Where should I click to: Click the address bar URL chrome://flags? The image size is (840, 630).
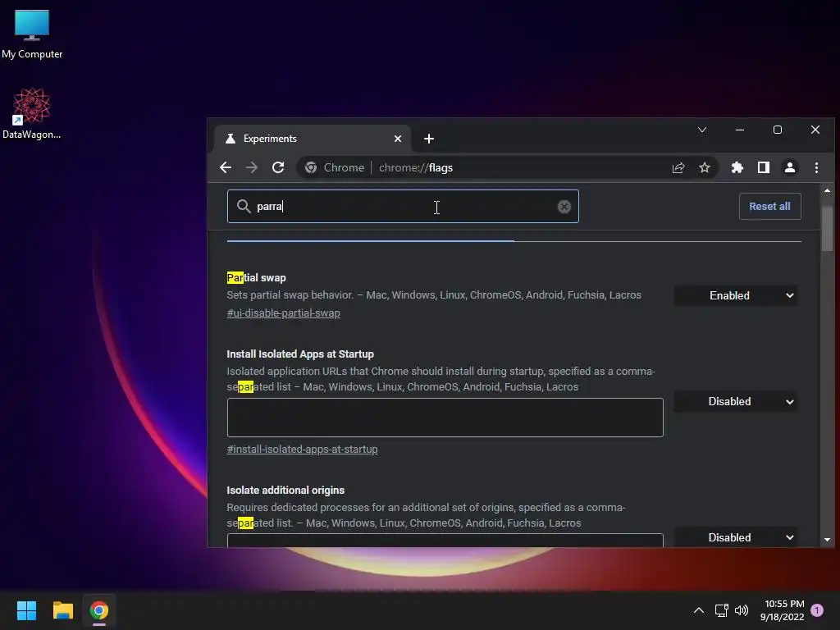click(x=416, y=167)
